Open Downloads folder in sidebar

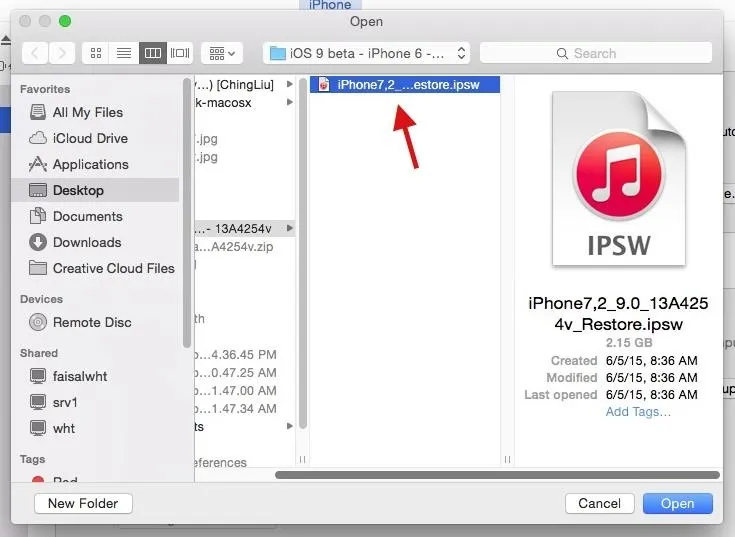[87, 242]
